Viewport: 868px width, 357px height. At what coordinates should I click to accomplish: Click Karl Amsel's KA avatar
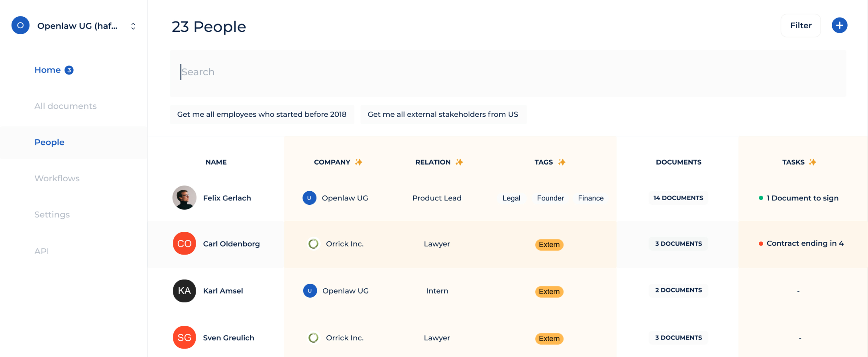click(x=184, y=291)
